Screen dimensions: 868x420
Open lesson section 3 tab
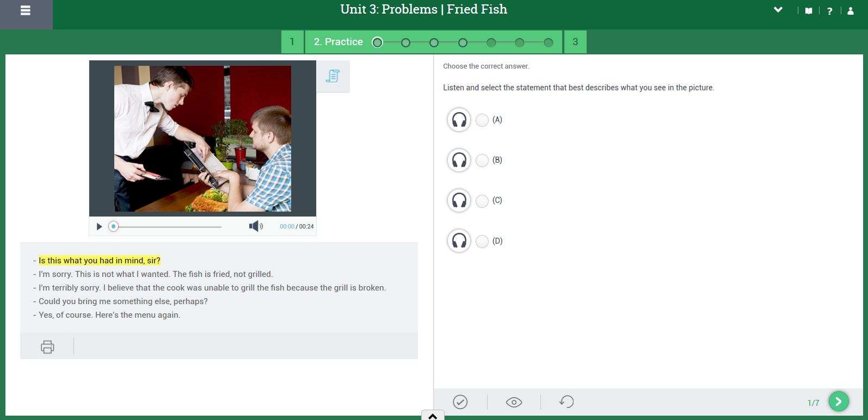575,42
